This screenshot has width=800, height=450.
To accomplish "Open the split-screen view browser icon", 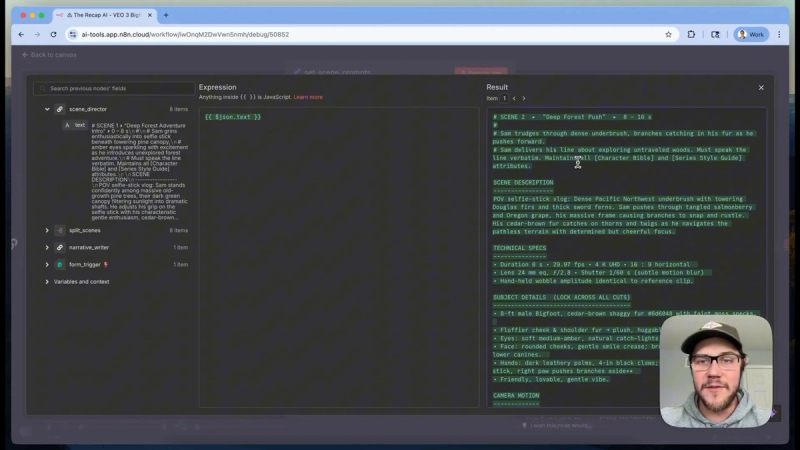I will pyautogui.click(x=715, y=34).
